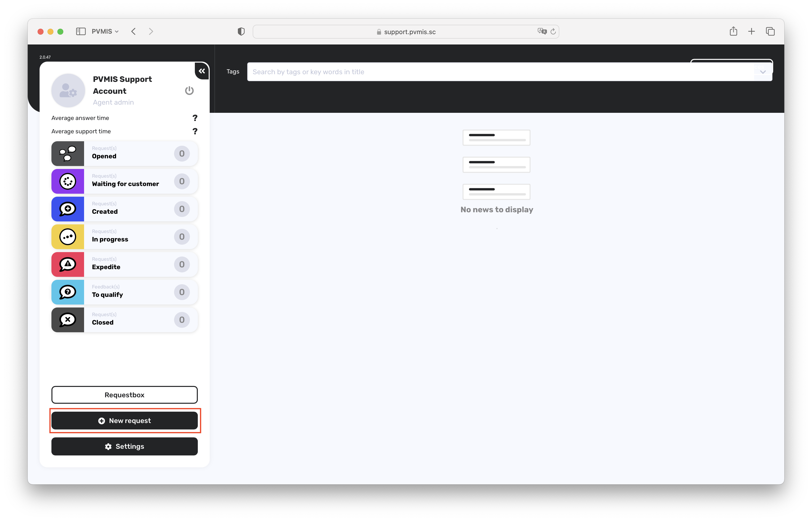Click the Requestbox button
The width and height of the screenshot is (812, 521).
[x=124, y=395]
